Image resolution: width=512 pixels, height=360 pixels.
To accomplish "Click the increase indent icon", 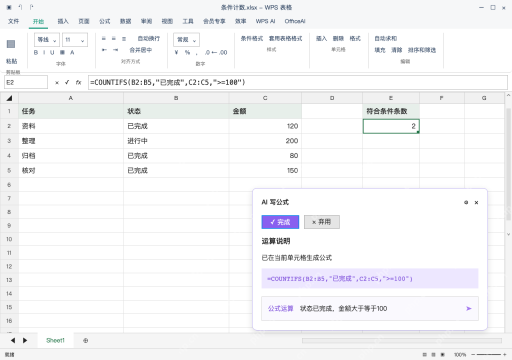I will click(115, 50).
